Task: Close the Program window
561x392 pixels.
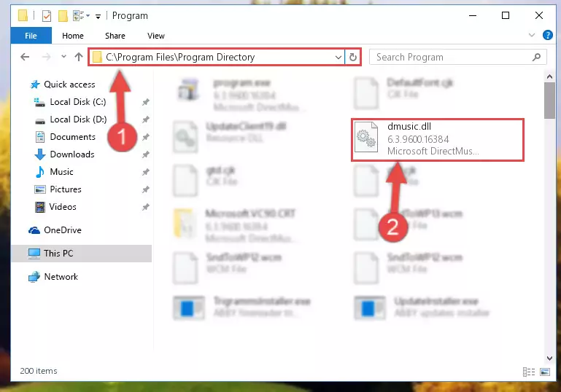Action: [x=539, y=16]
